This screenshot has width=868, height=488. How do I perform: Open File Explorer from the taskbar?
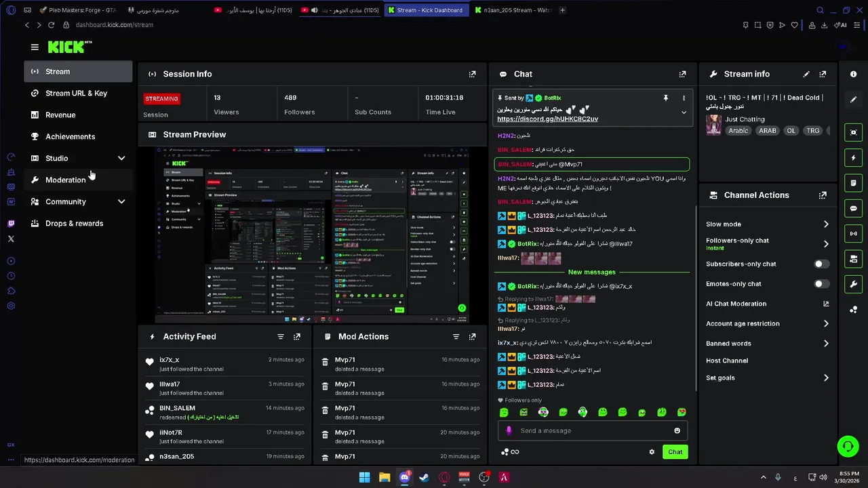[x=384, y=477]
